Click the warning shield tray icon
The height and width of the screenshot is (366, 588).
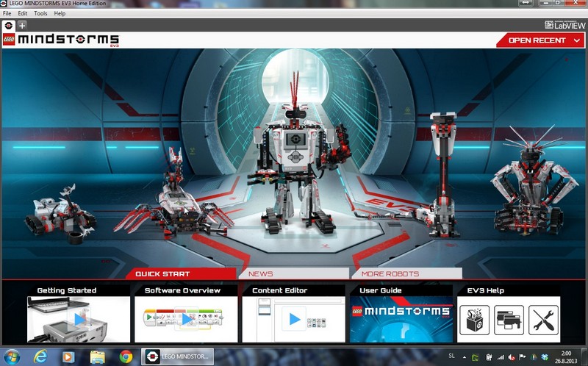coord(534,357)
